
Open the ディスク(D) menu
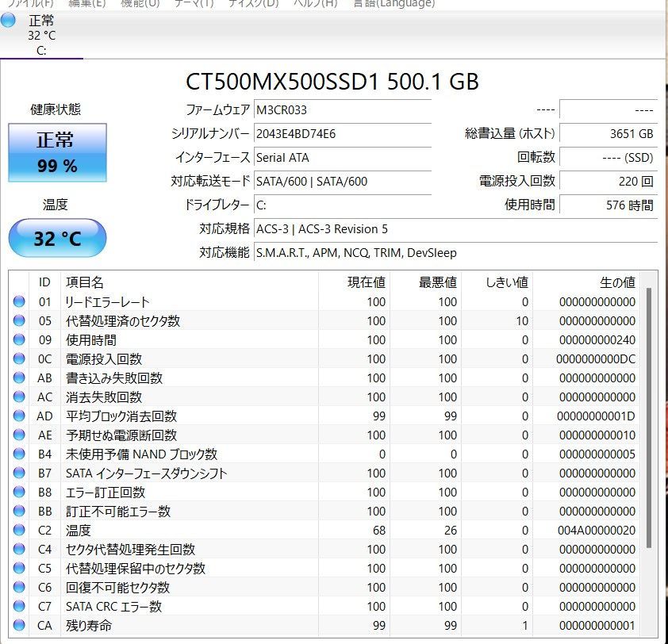point(253,3)
